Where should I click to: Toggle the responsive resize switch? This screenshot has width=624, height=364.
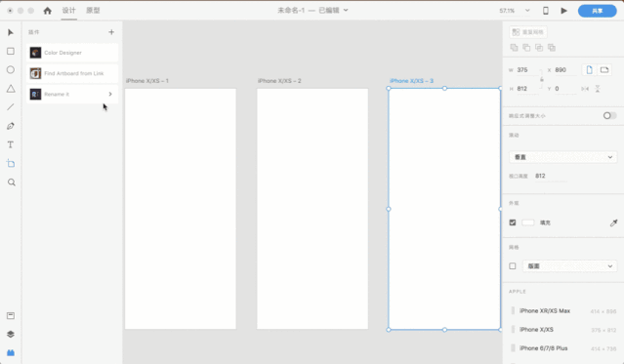pos(609,116)
